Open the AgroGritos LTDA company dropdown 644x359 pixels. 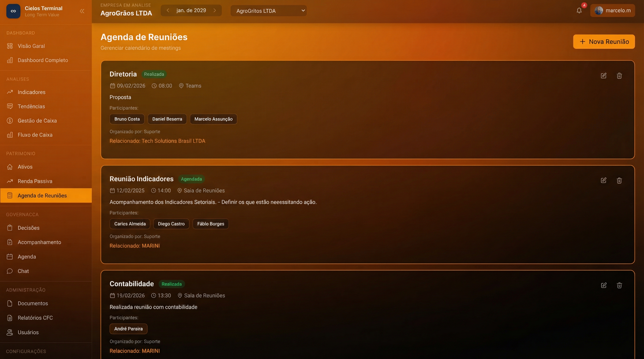pyautogui.click(x=268, y=11)
